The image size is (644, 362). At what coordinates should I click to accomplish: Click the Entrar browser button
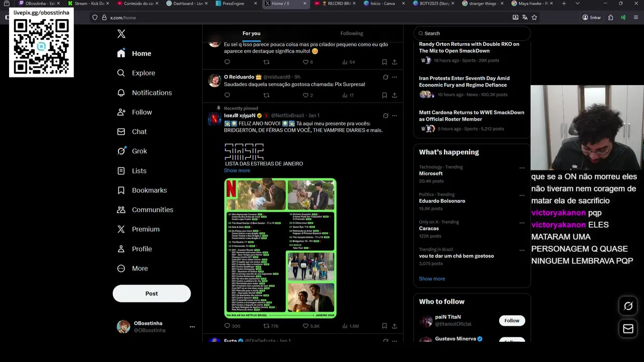[592, 18]
